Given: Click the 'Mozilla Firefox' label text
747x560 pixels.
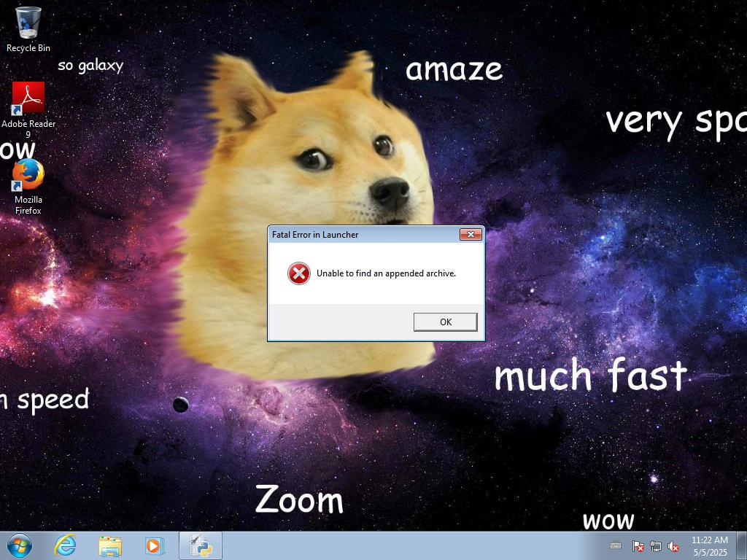Looking at the screenshot, I should tap(28, 205).
